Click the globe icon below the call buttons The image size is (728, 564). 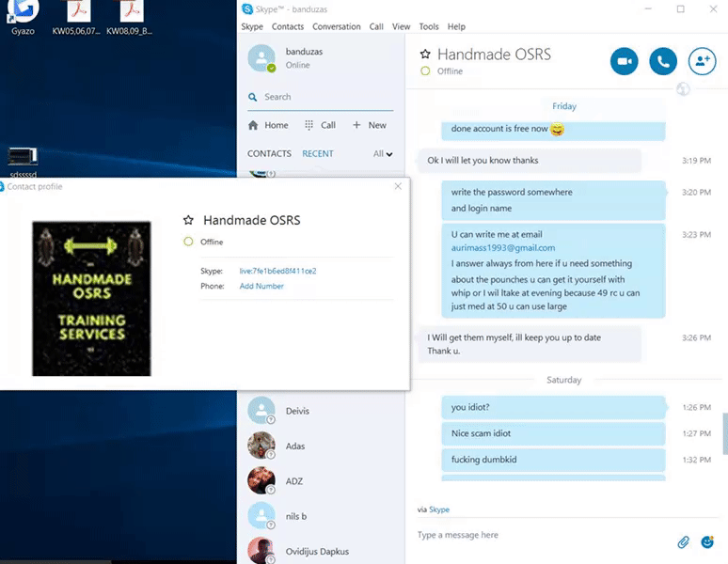click(x=683, y=88)
